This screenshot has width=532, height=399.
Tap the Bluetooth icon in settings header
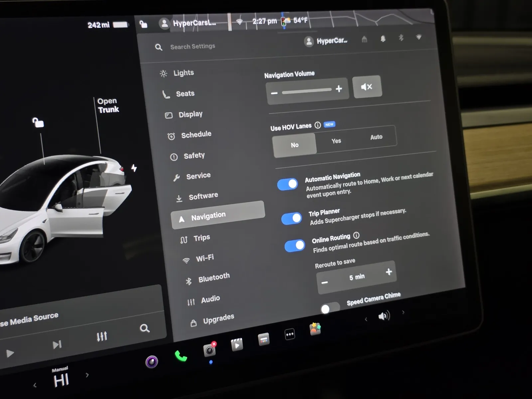pos(401,38)
